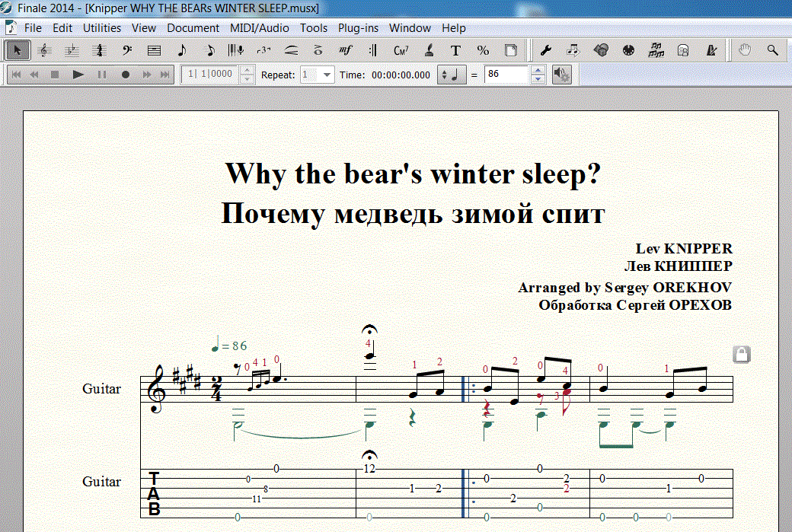
Task: Pause playback
Action: click(102, 75)
